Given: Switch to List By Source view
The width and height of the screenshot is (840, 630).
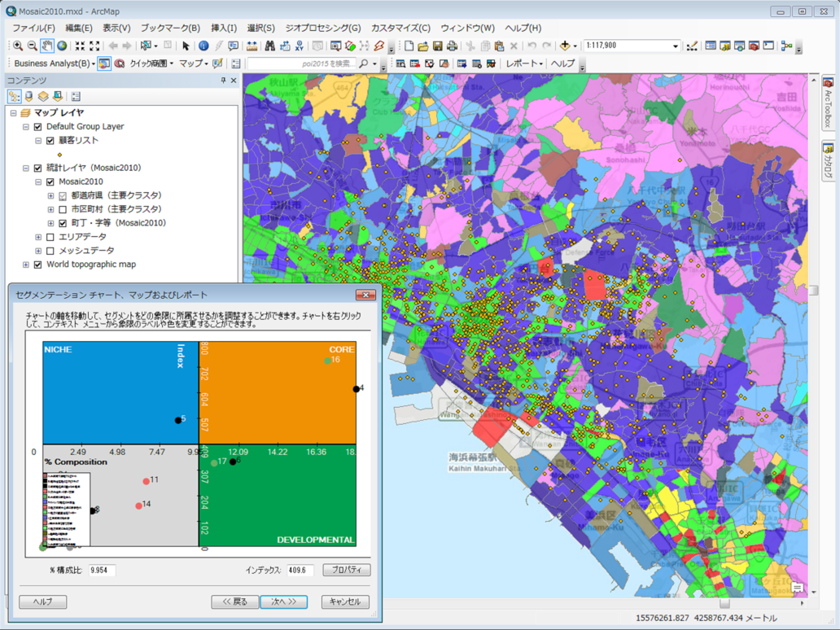Looking at the screenshot, I should pos(29,96).
